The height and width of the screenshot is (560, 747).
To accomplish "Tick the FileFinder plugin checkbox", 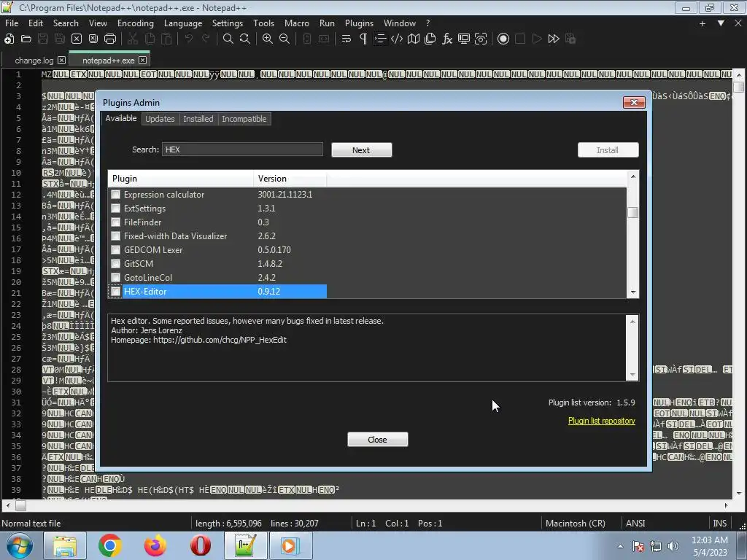I will [116, 222].
